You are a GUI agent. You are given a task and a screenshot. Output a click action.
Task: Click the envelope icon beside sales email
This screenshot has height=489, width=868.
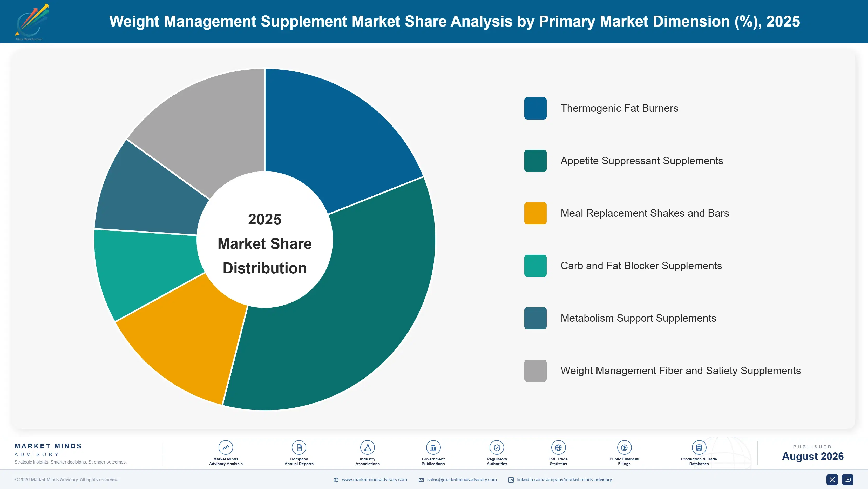[421, 480]
